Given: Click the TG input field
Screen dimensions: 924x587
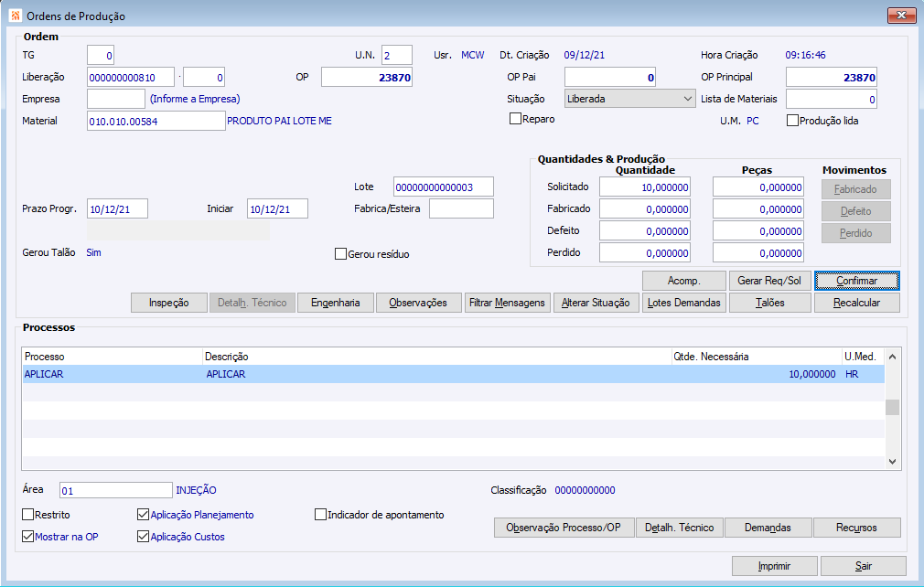Looking at the screenshot, I should pyautogui.click(x=101, y=56).
